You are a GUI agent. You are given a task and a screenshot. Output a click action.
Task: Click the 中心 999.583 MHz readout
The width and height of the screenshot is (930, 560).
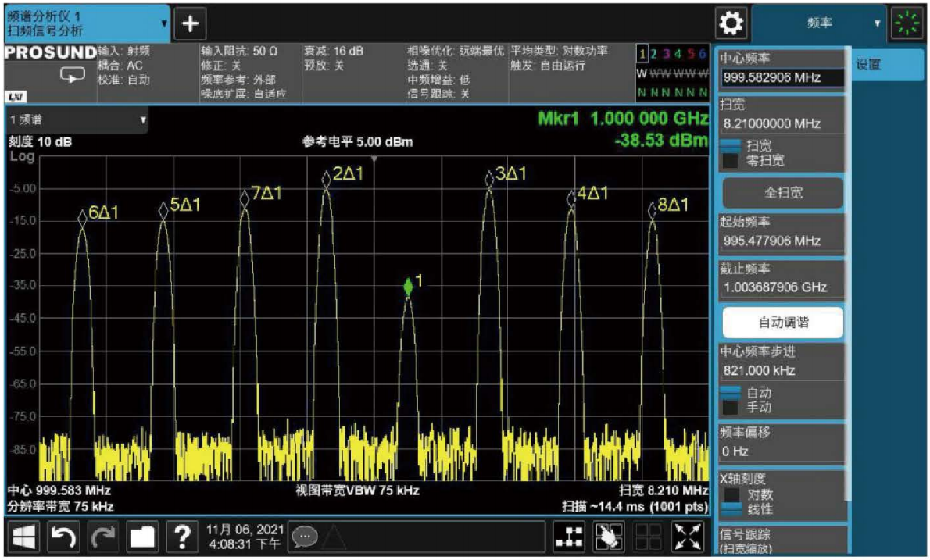click(59, 490)
